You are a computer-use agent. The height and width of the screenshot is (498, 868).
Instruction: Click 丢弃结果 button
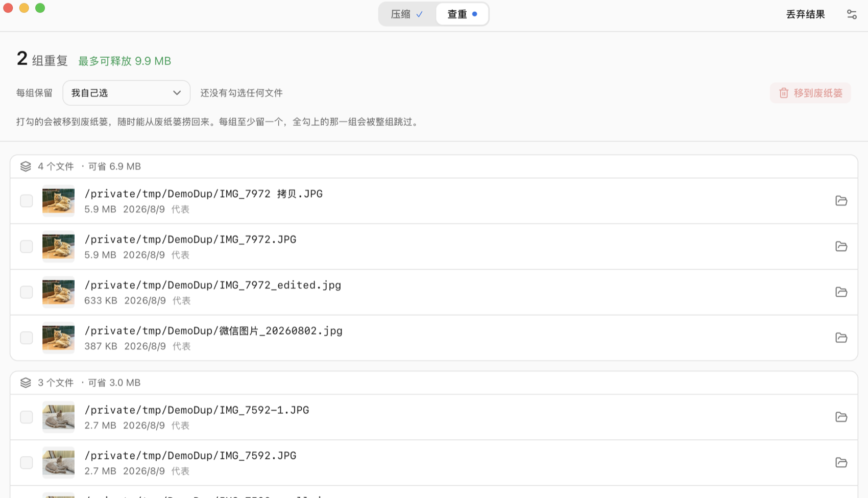click(x=805, y=14)
